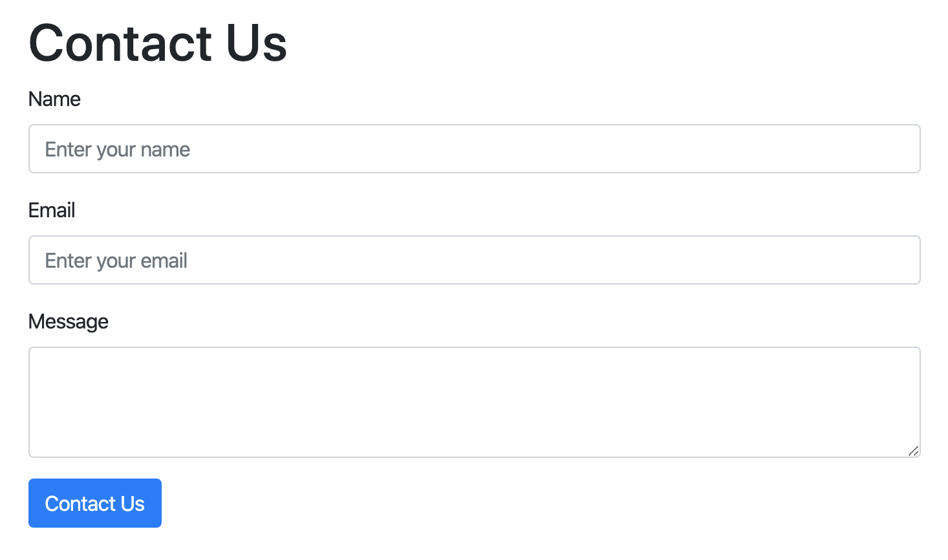Click the blue Contact Us submit button

pos(95,503)
